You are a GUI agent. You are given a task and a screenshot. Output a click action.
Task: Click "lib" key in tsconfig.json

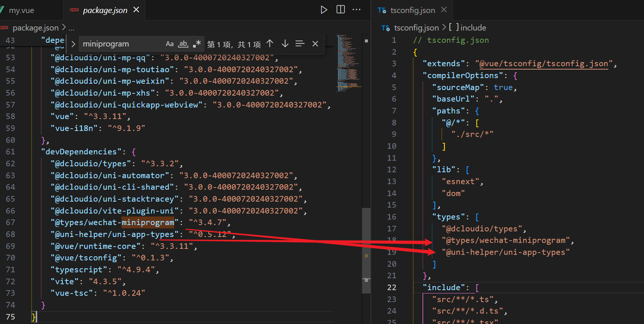pyautogui.click(x=444, y=170)
